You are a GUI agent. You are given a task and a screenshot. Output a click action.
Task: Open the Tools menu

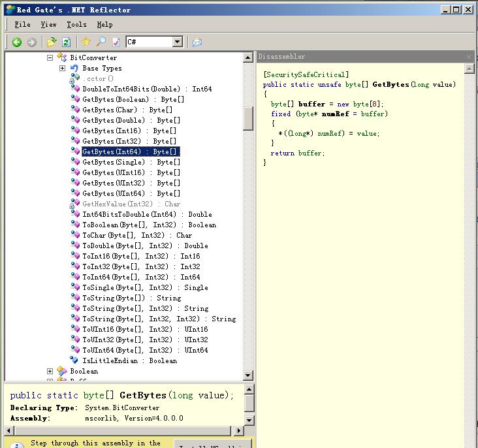(x=76, y=24)
